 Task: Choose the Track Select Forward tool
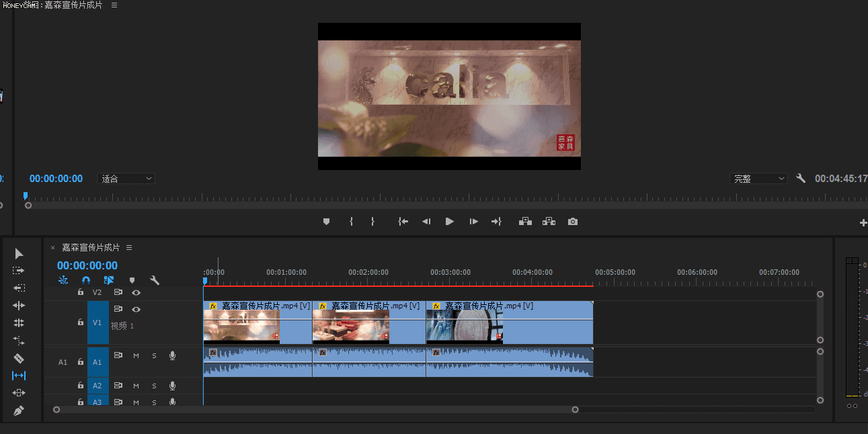[x=19, y=271]
